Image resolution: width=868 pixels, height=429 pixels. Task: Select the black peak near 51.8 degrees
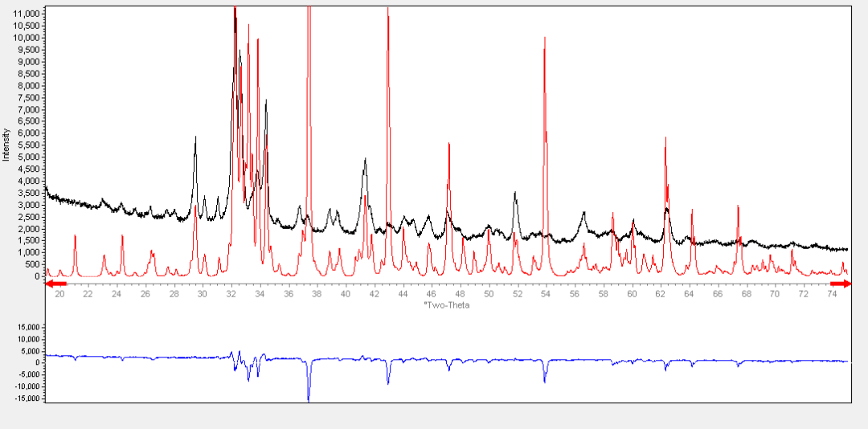(514, 194)
